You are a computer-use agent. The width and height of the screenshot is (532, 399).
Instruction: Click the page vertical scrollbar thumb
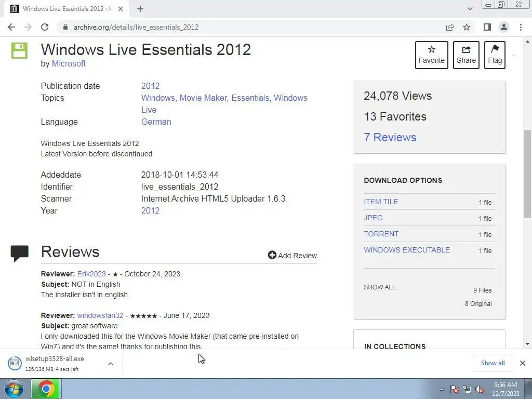click(527, 174)
